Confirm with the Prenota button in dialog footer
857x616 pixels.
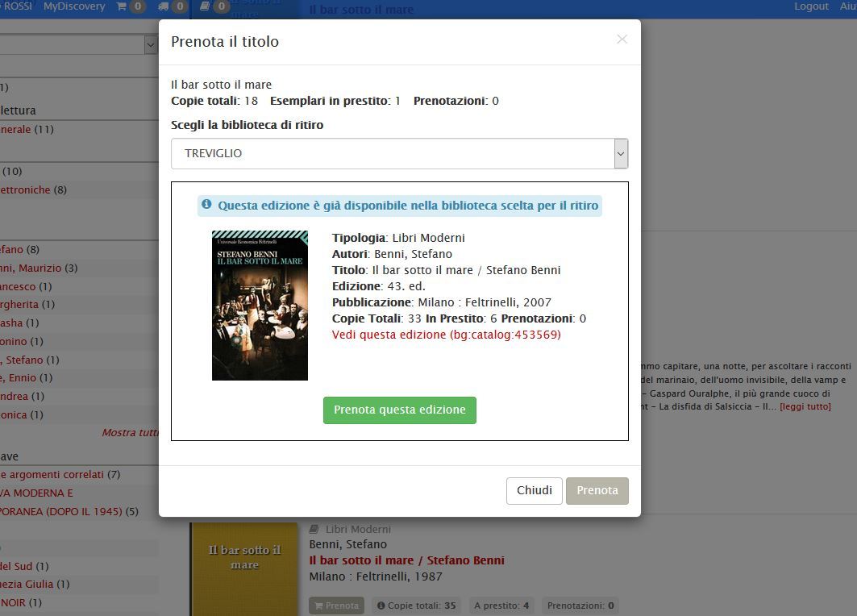597,490
